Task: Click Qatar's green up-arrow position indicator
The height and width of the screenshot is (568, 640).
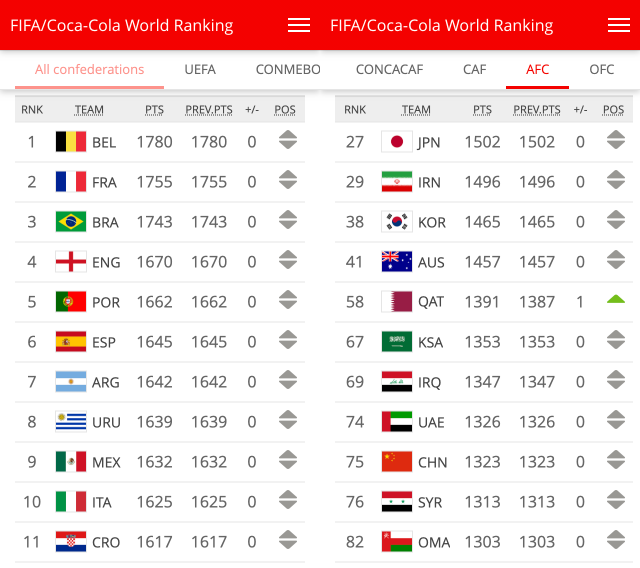Action: coord(615,299)
